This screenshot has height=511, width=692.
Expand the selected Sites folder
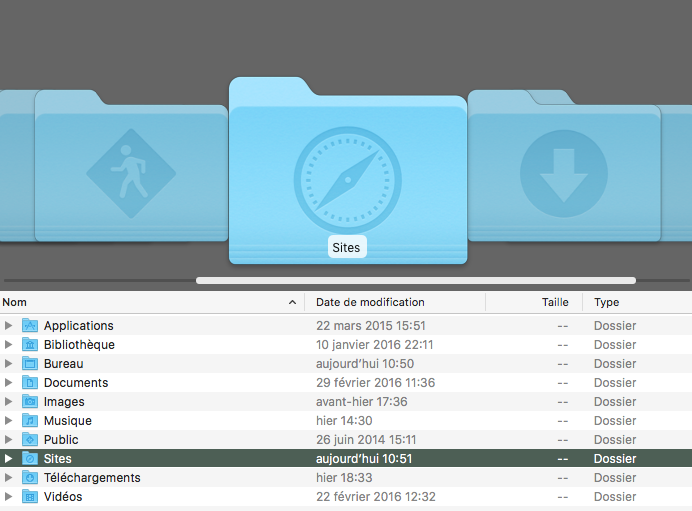tap(8, 458)
